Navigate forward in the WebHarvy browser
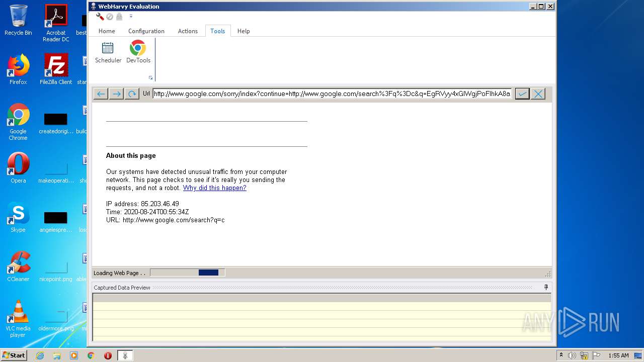The width and height of the screenshot is (644, 362). [x=116, y=94]
